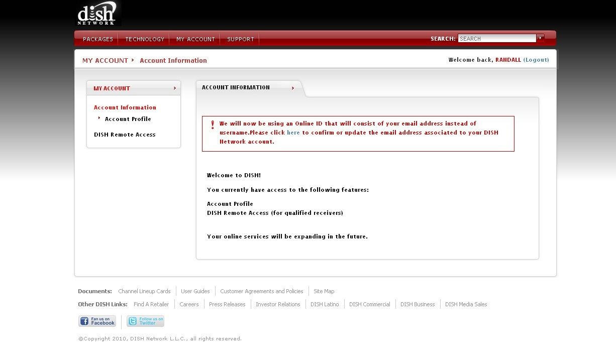Click the red exclamation alert icon
The height and width of the screenshot is (364, 616).
[x=213, y=125]
